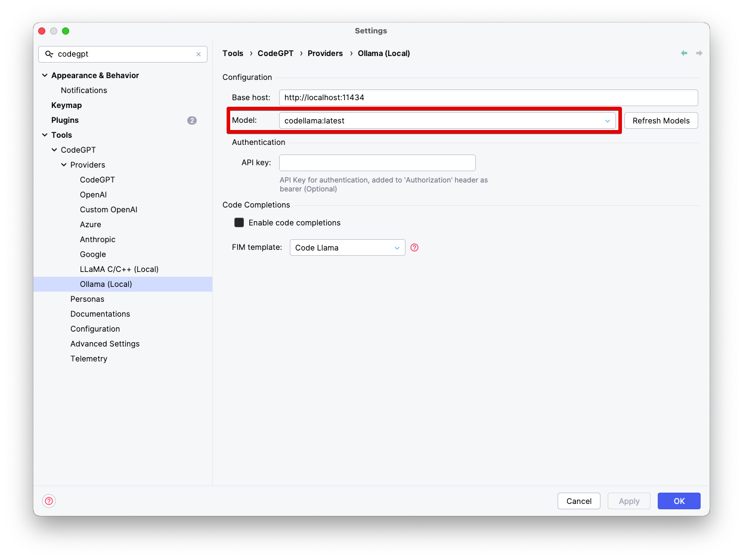Viewport: 743px width, 560px height.
Task: Select LLaMA C/C++ (Local) provider
Action: 119,270
